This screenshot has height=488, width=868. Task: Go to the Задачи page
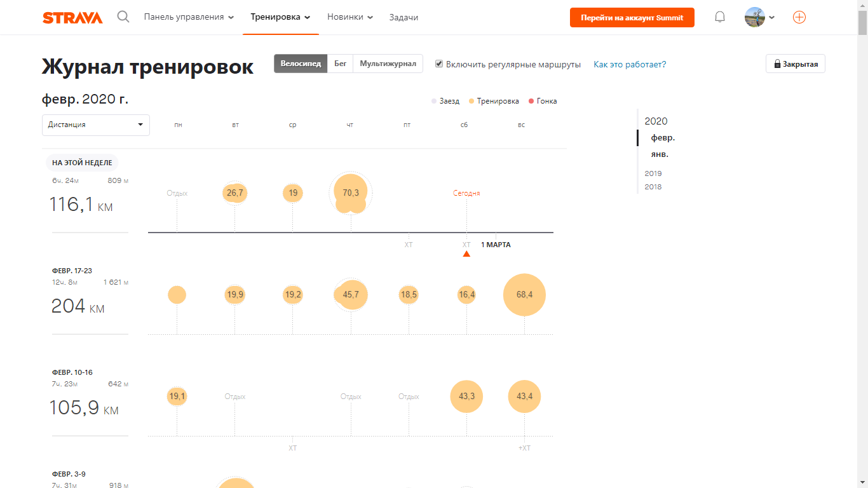point(403,17)
